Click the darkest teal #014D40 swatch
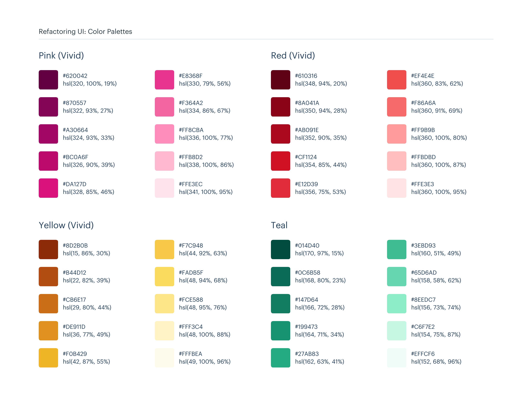 (280, 250)
